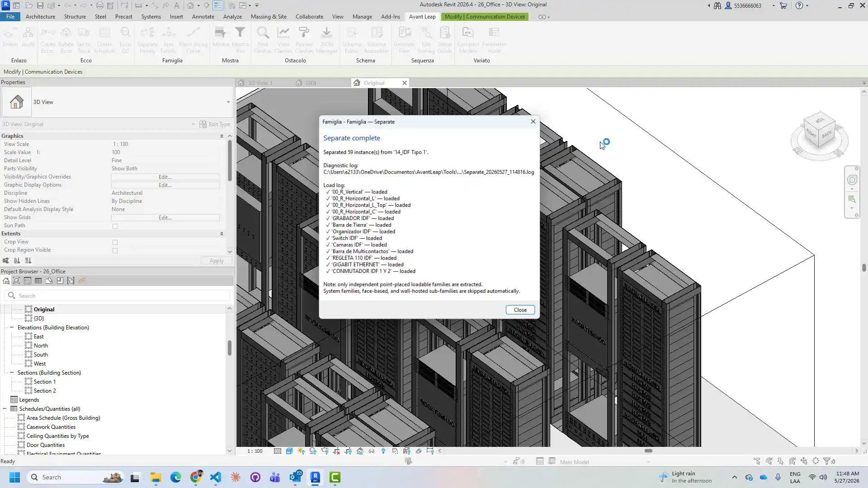Click the Mostra funnel tool
Image resolution: width=868 pixels, height=488 pixels.
pos(221,37)
